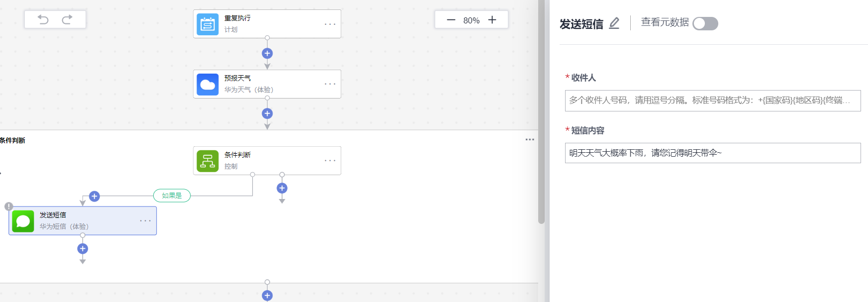
Task: Click the 如果是 branch label
Action: (x=172, y=196)
